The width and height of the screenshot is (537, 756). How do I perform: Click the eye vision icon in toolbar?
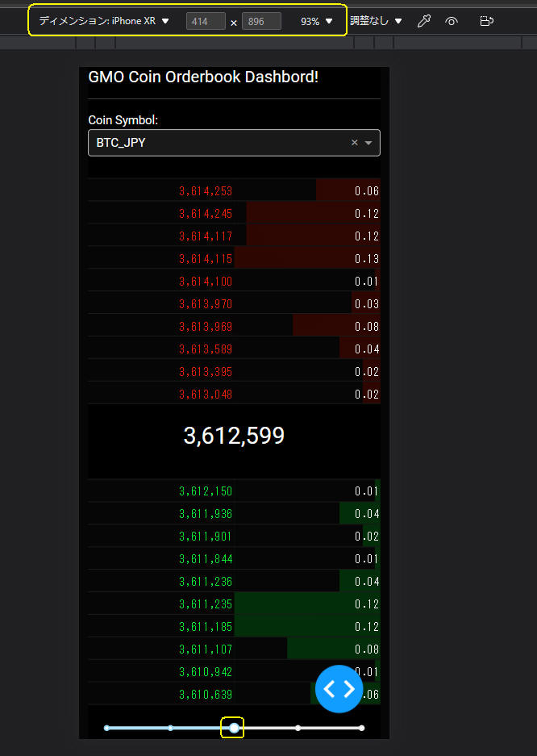click(452, 21)
